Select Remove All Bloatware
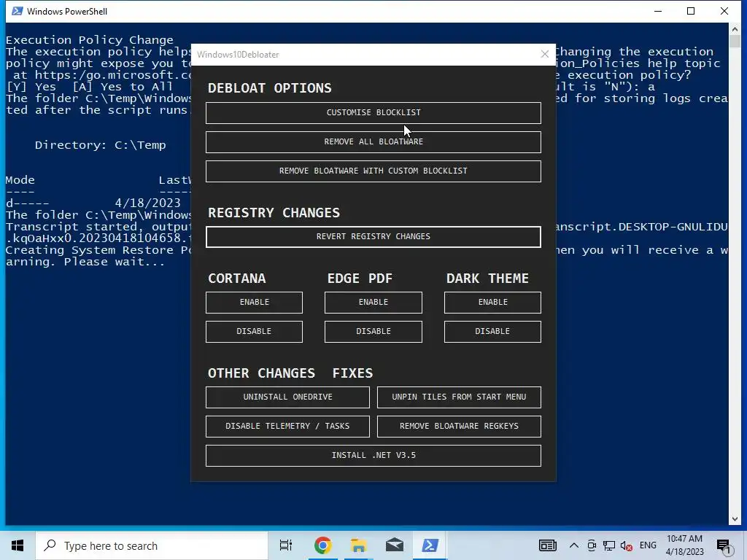The height and width of the screenshot is (560, 747). [x=373, y=142]
